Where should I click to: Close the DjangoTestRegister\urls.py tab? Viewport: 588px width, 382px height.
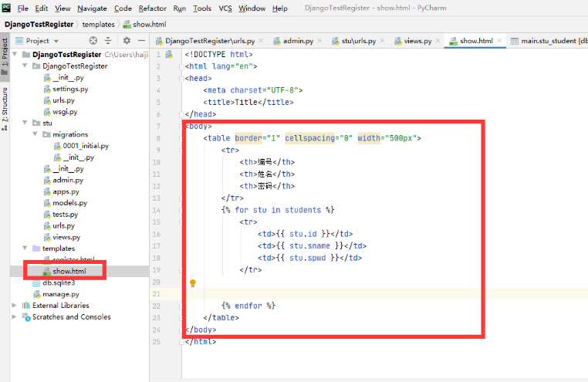261,40
